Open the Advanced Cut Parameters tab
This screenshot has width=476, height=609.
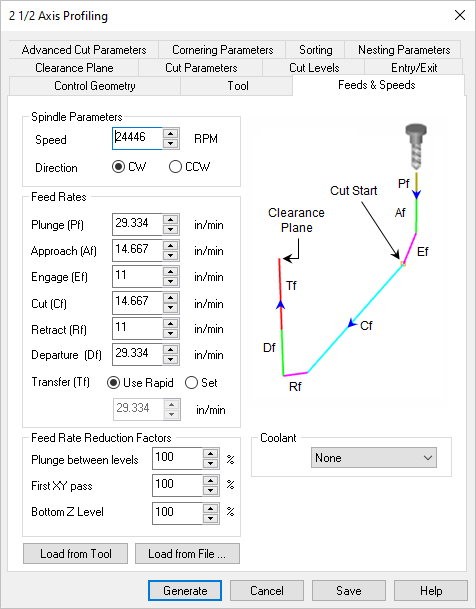click(83, 50)
